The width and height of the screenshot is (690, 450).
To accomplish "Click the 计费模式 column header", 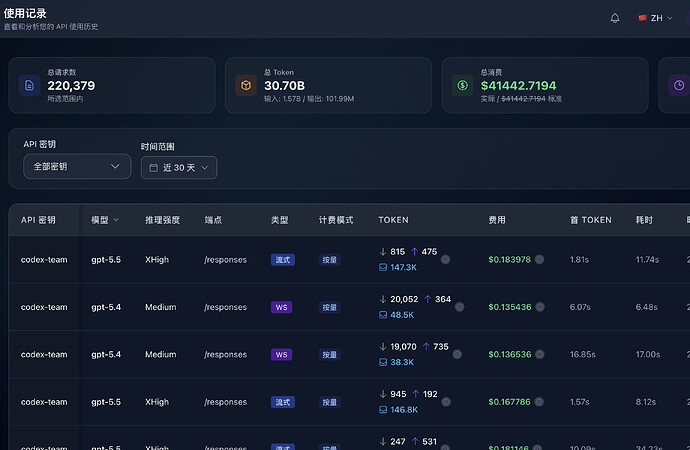I will [x=336, y=220].
